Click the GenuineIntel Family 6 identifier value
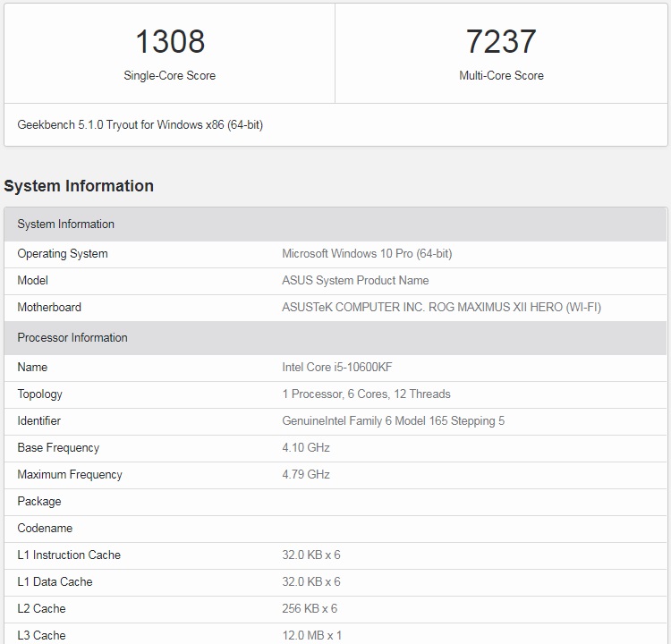Viewport: 671px width, 644px height. [393, 420]
